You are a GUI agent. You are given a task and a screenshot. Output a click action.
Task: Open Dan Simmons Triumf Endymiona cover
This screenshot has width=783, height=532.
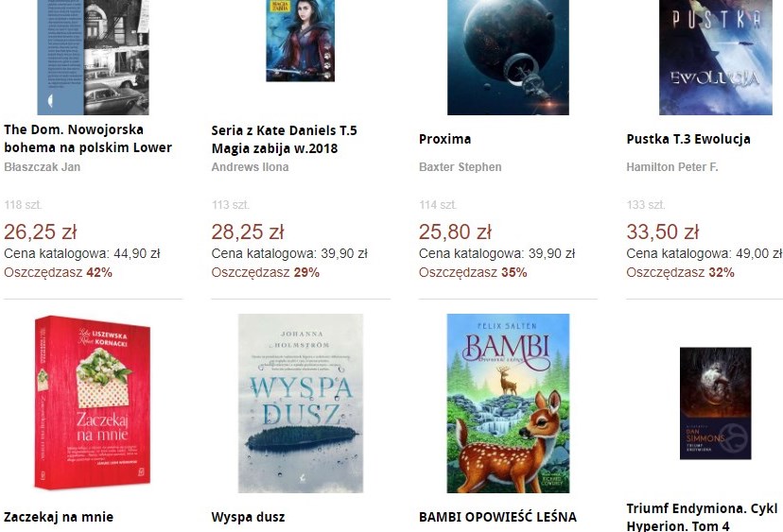[716, 403]
